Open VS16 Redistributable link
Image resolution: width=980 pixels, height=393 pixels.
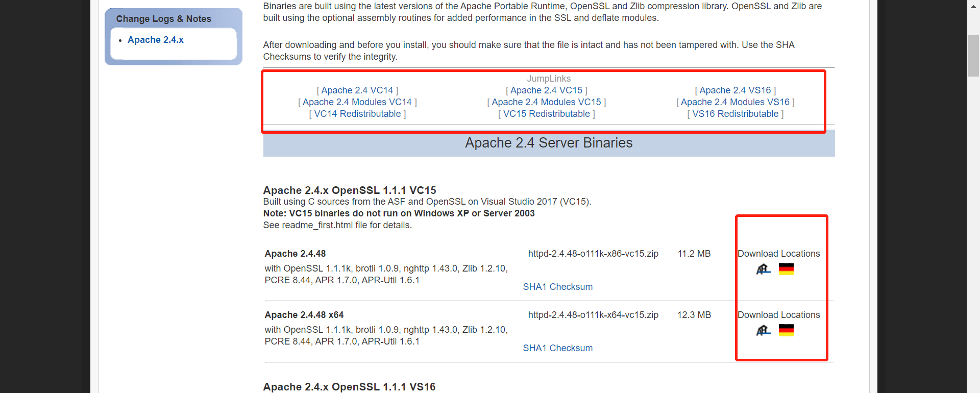(735, 114)
